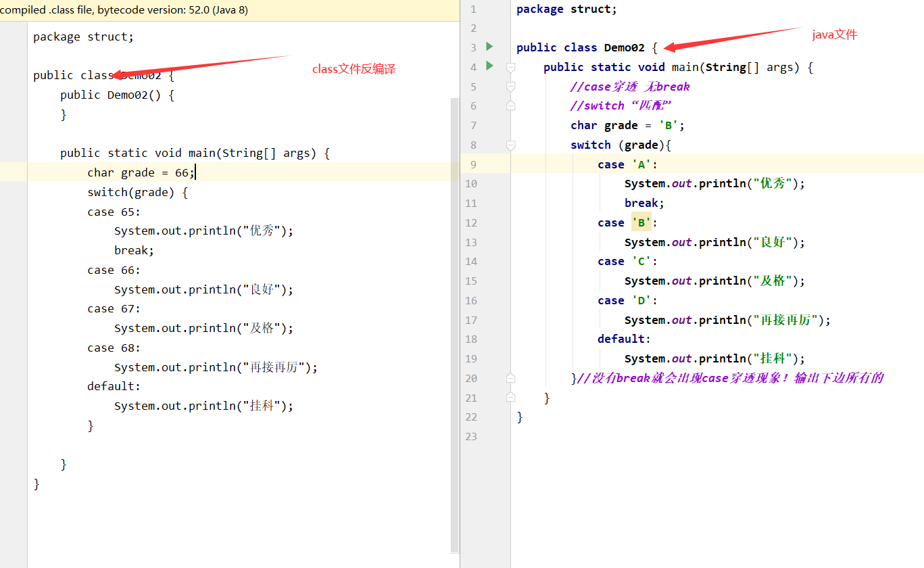Click line number 12 in the java source gutter

pos(471,222)
